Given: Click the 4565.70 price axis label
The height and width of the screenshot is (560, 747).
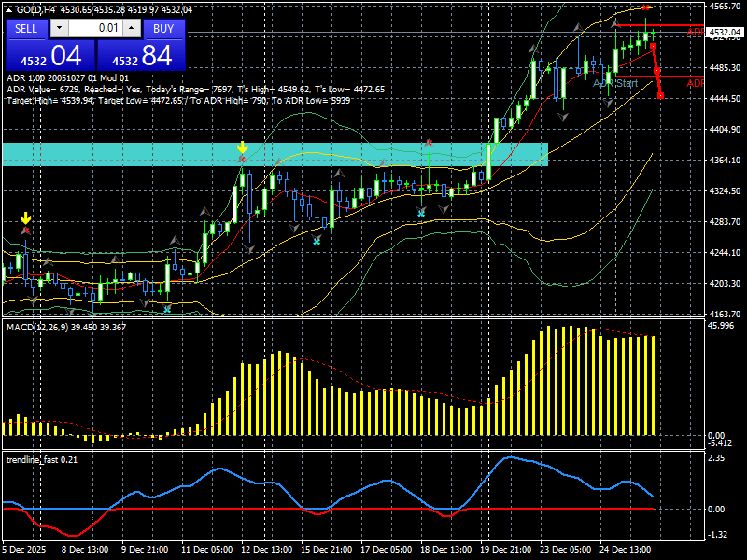Looking at the screenshot, I should click(x=725, y=7).
